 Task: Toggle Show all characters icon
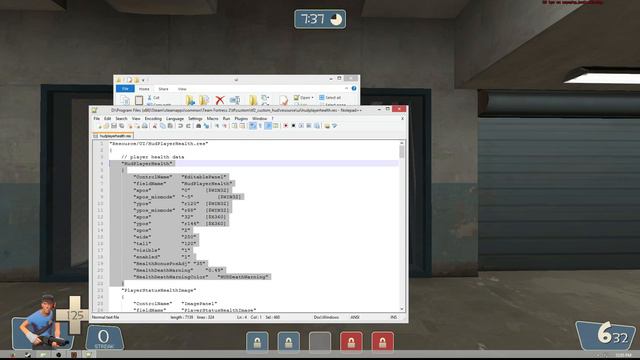(260, 126)
